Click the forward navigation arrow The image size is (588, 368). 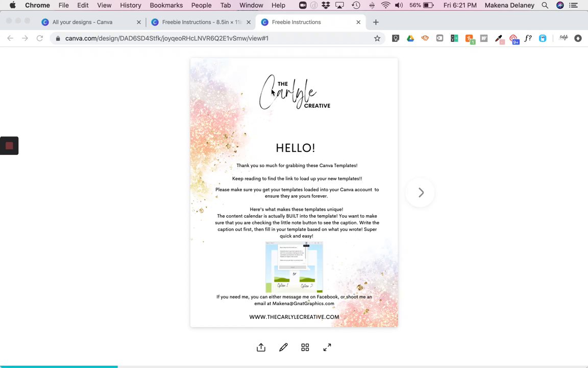[24, 38]
